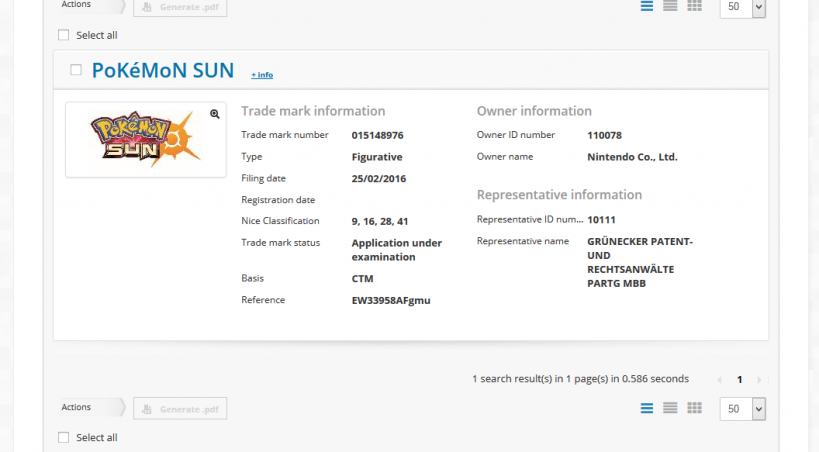The image size is (819, 452).
Task: Click the + info link
Action: coord(262,75)
